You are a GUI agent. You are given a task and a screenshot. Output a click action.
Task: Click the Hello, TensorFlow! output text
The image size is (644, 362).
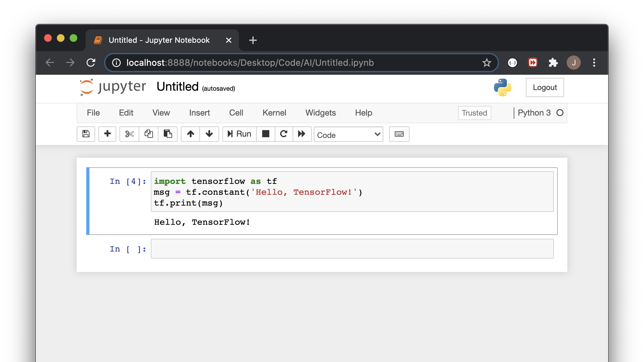202,222
